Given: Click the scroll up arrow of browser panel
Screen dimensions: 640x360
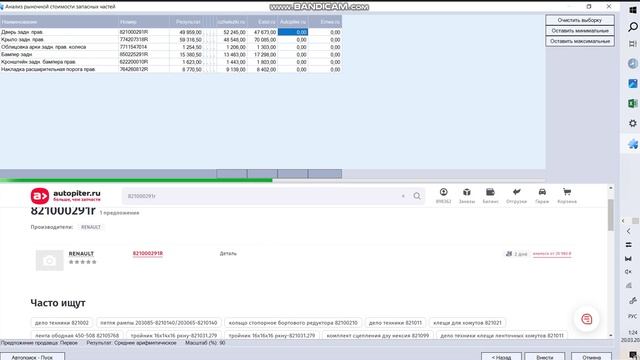Looking at the screenshot, I should pyautogui.click(x=611, y=188).
